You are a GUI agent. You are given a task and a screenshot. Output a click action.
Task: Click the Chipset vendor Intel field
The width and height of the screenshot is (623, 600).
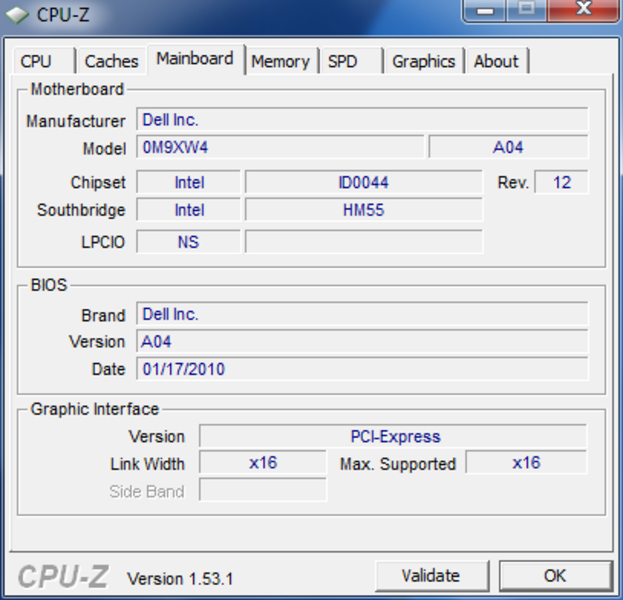click(x=189, y=182)
